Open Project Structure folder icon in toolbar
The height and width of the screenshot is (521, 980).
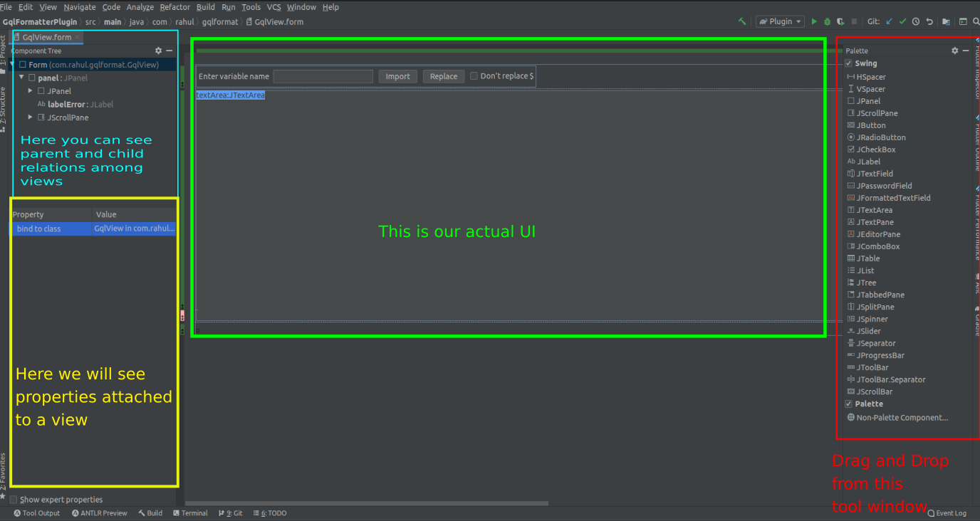(x=947, y=21)
